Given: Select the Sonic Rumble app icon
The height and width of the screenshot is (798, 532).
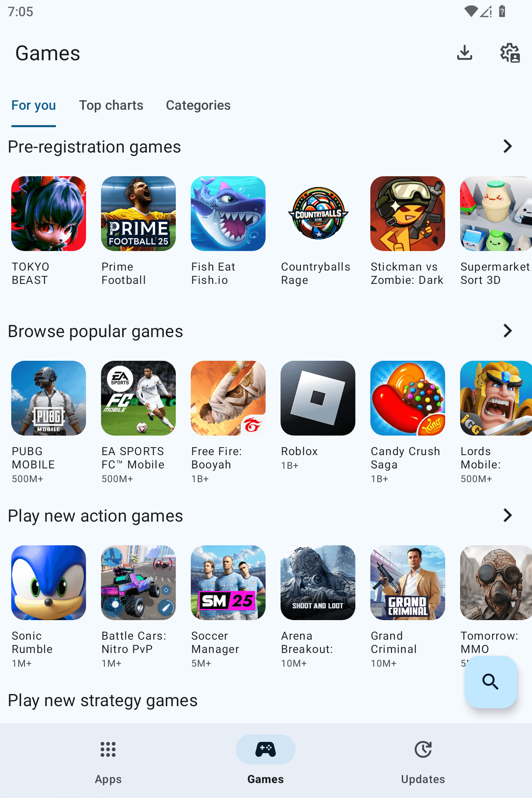Looking at the screenshot, I should click(x=49, y=583).
